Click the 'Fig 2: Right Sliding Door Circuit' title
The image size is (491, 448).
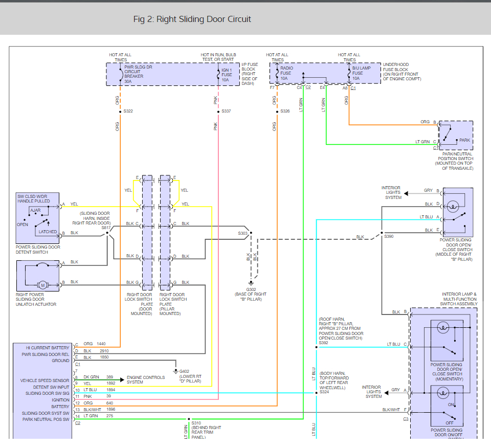pos(192,19)
